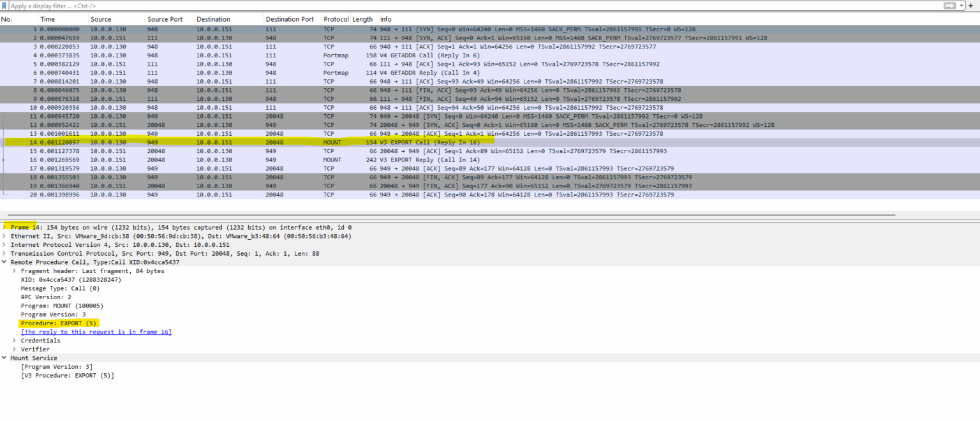This screenshot has width=980, height=421.
Task: Expand the Verifier field
Action: click(13, 349)
